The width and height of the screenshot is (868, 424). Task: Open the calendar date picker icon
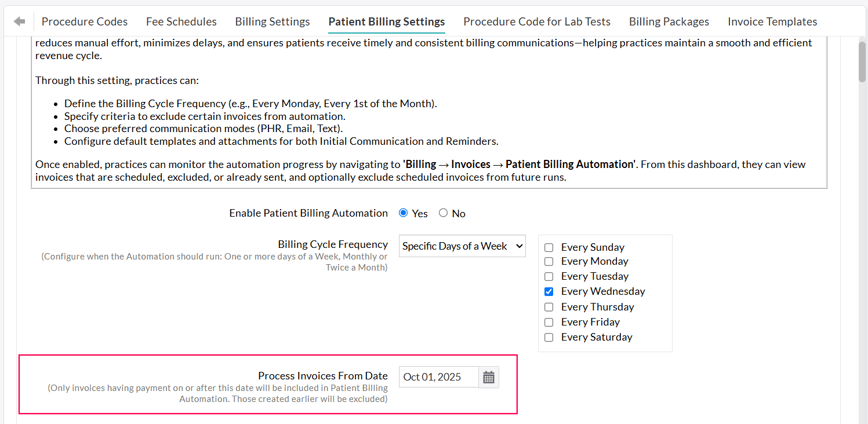tap(489, 377)
